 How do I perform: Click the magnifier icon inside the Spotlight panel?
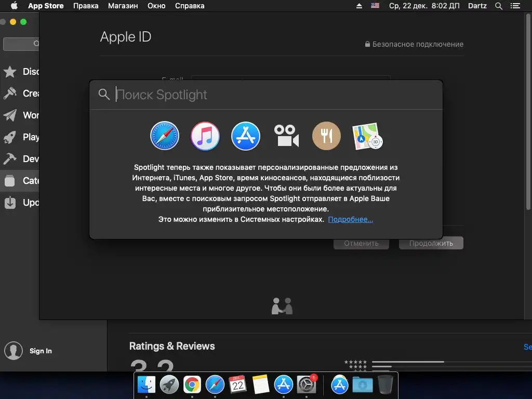pyautogui.click(x=104, y=95)
